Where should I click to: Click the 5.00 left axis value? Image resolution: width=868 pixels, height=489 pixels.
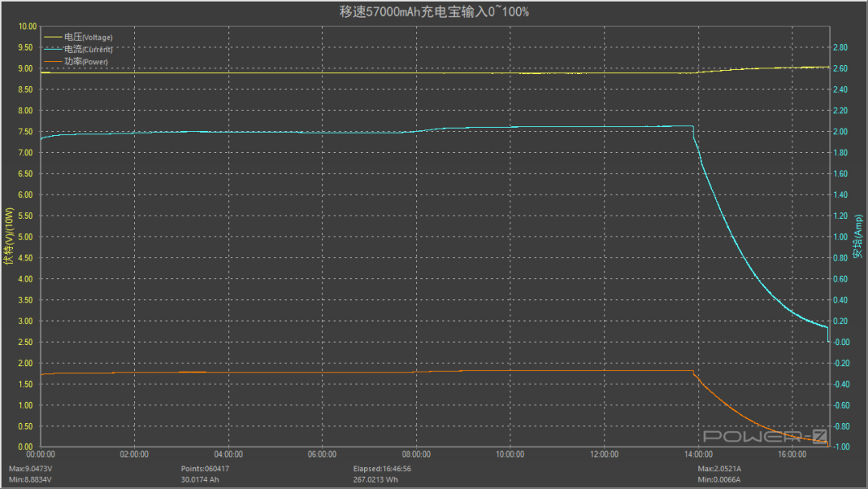click(26, 236)
